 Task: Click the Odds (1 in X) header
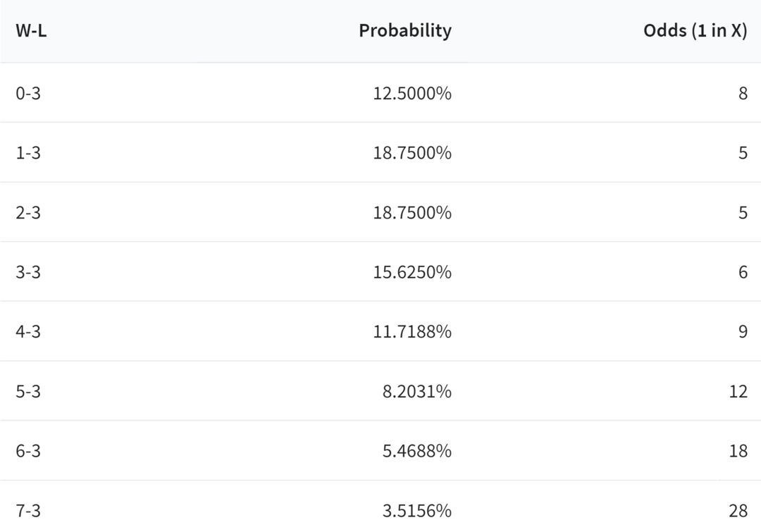695,30
